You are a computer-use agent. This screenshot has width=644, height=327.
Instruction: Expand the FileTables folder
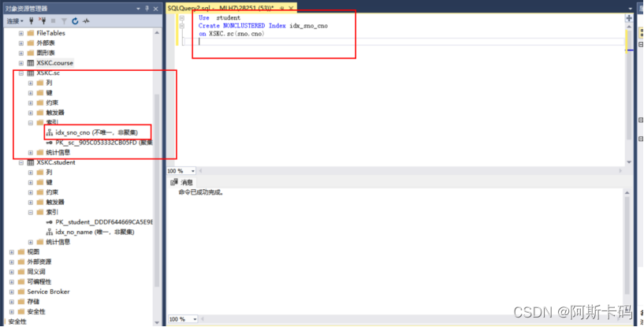21,33
